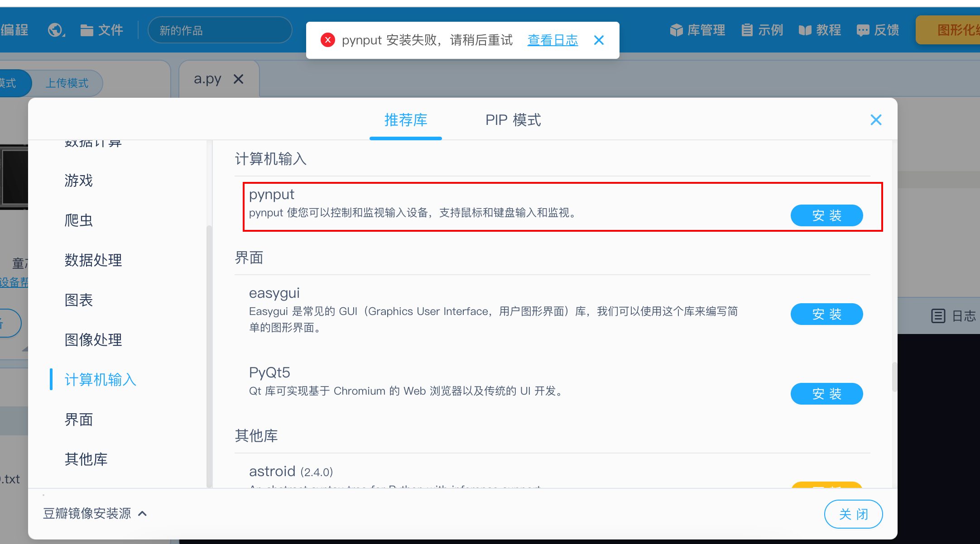The width and height of the screenshot is (980, 544).
Task: Install the PyQt5 library
Action: click(x=826, y=394)
